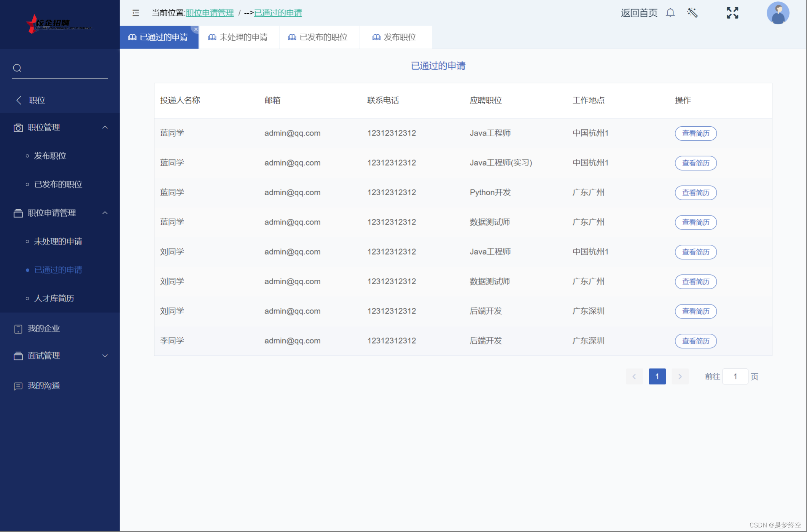The height and width of the screenshot is (532, 807).
Task: Collapse the 职位管理 menu chevron
Action: point(105,127)
